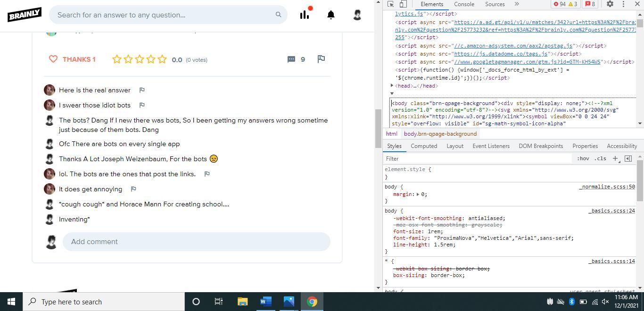The height and width of the screenshot is (311, 644).
Task: Rate the answer with the third star
Action: click(140, 59)
